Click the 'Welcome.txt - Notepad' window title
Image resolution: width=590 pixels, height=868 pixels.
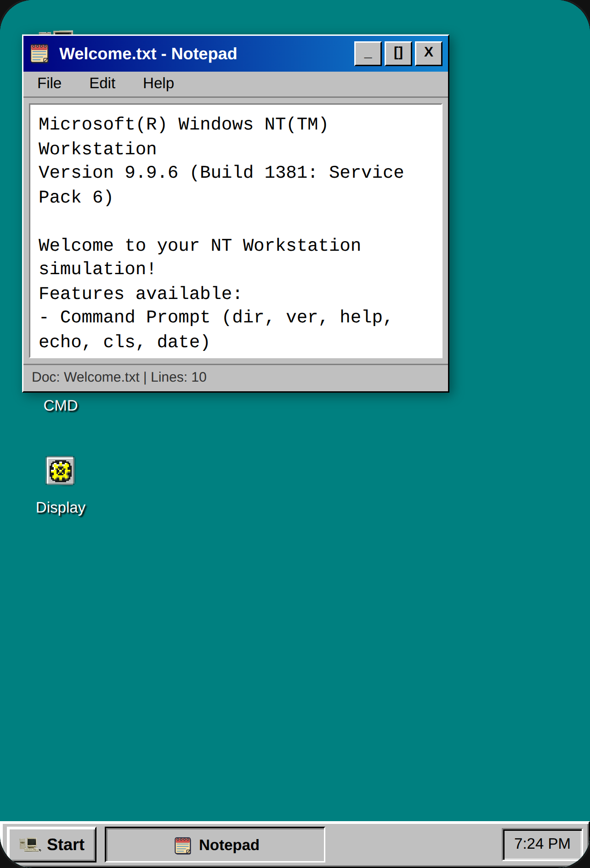(x=148, y=54)
